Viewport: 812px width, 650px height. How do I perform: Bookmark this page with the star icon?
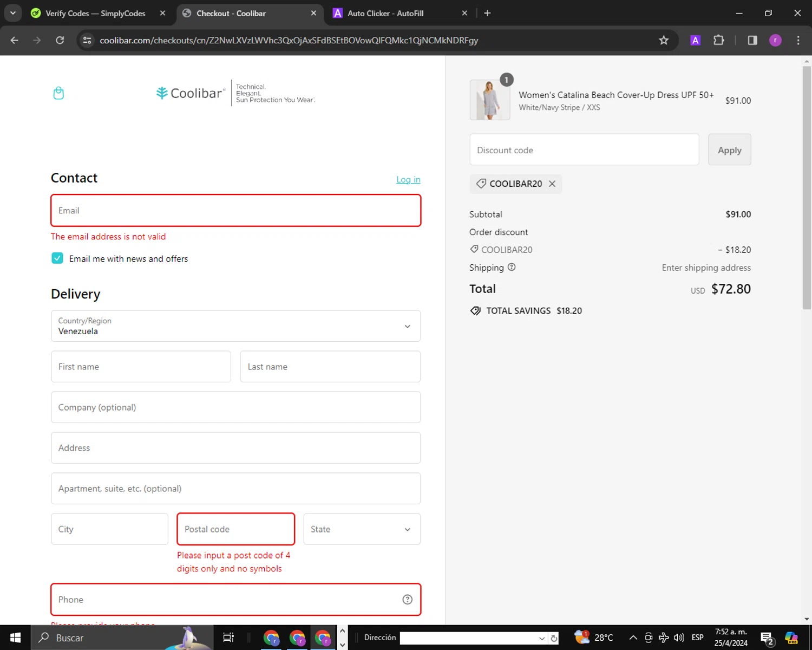664,40
